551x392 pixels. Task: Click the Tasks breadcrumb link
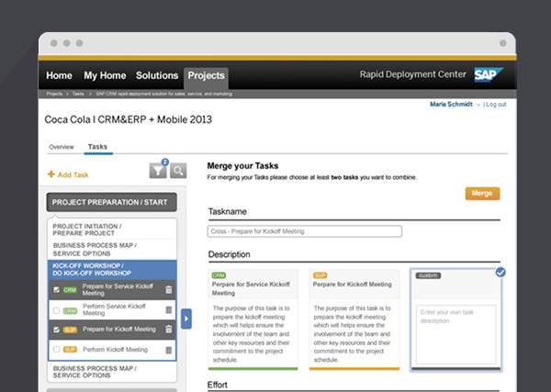[x=78, y=94]
